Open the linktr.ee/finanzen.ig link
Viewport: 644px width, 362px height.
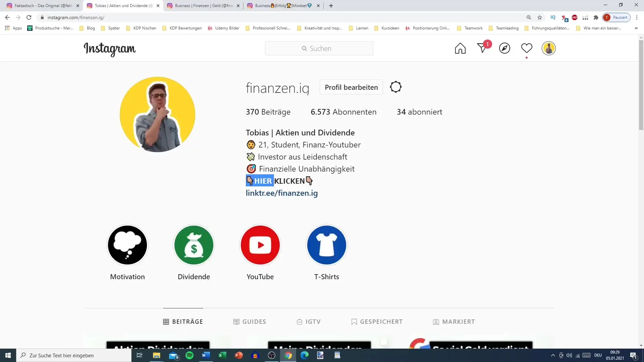pos(282,193)
